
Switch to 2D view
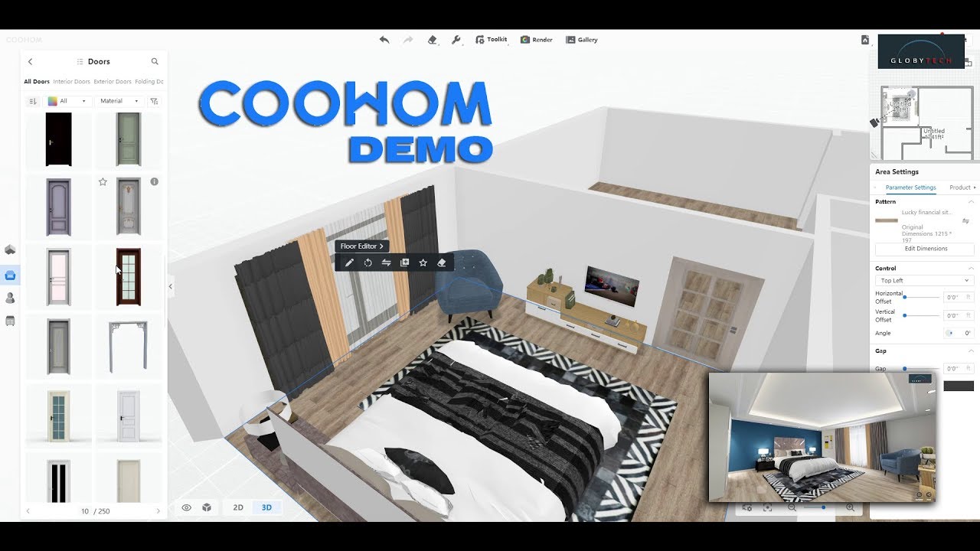[x=238, y=507]
